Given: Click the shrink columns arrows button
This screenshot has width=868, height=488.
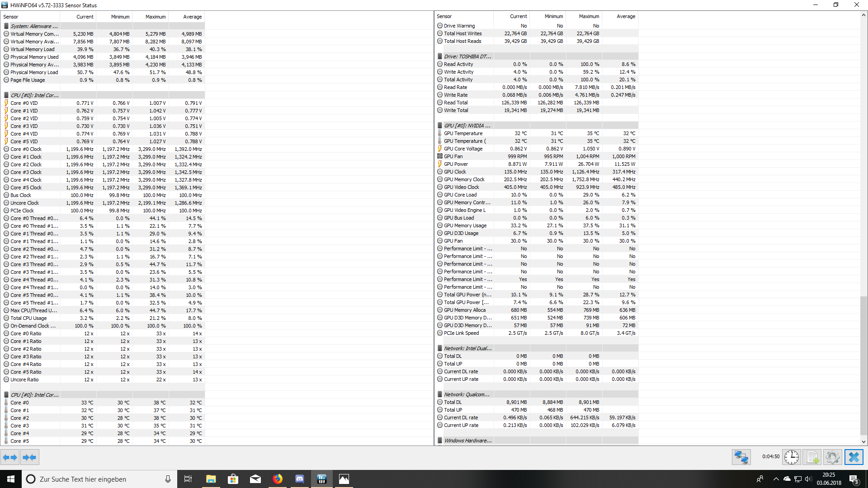Looking at the screenshot, I should (x=30, y=457).
